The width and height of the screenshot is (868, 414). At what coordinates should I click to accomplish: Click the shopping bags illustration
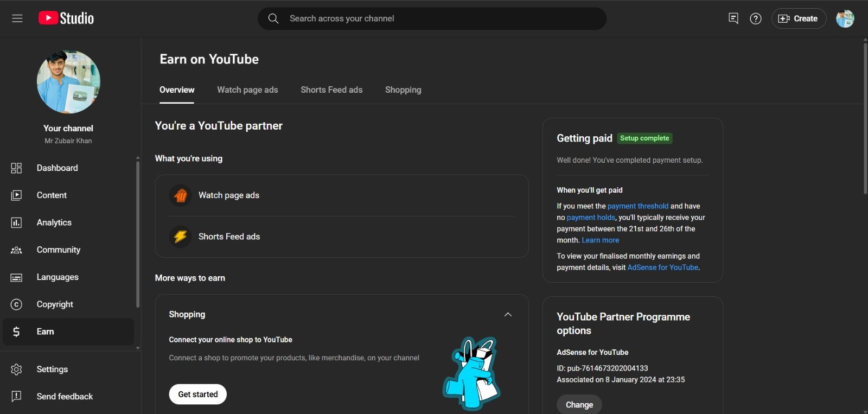point(471,373)
